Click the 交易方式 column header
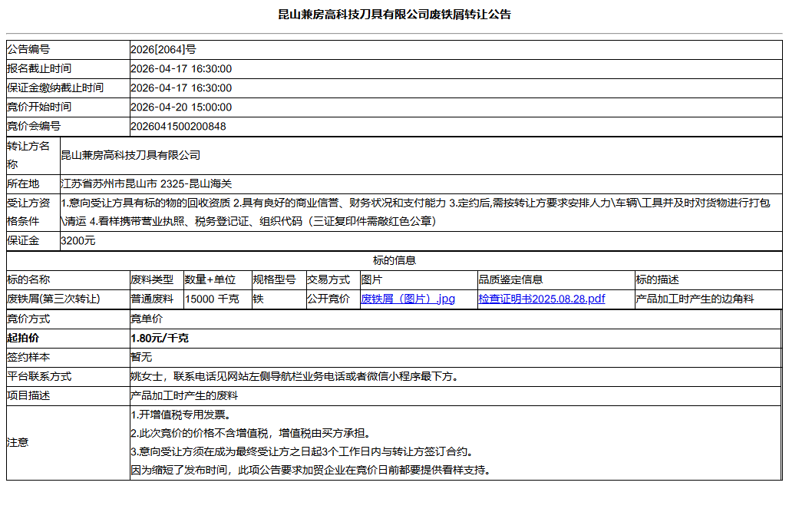 click(328, 280)
